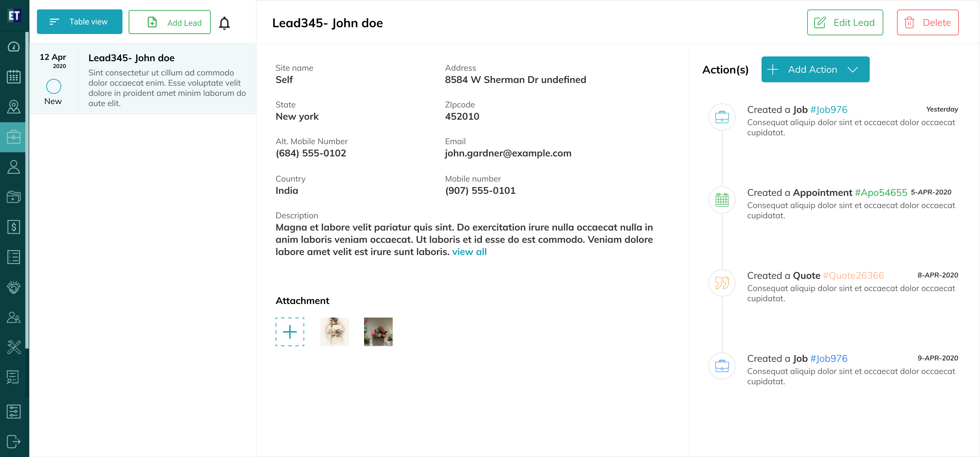This screenshot has height=457, width=980.
Task: Click the map location pin sidebar icon
Action: (14, 107)
